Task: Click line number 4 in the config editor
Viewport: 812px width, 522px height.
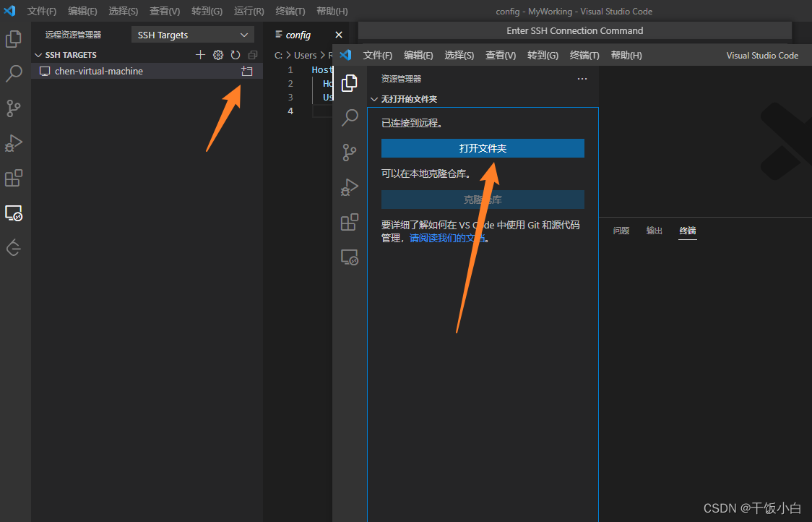Action: (290, 111)
